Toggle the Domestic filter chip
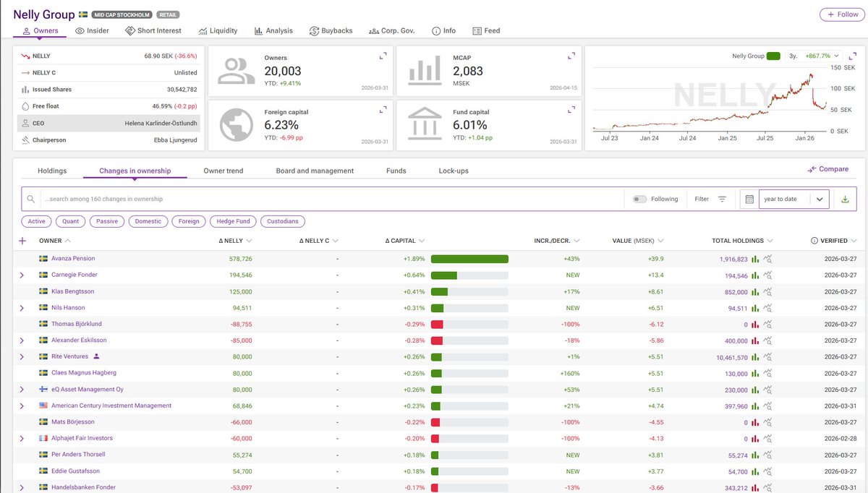This screenshot has height=493, width=868. 148,221
